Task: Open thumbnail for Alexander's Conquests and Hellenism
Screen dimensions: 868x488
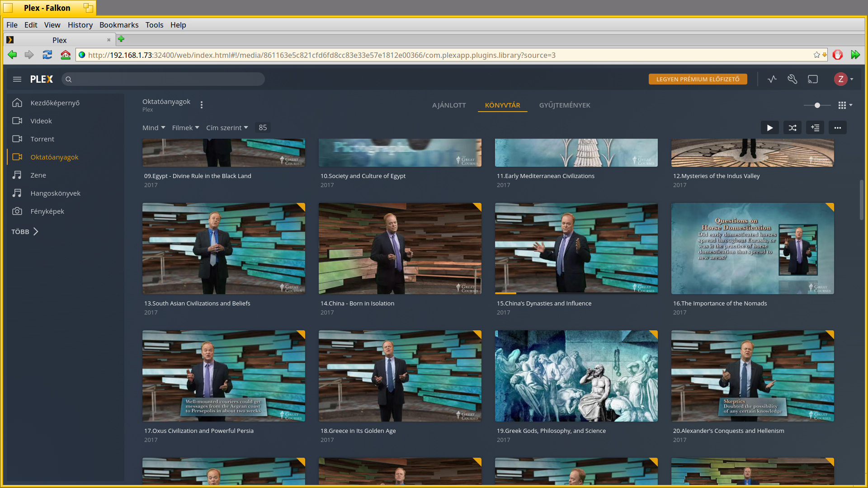Action: 753,376
